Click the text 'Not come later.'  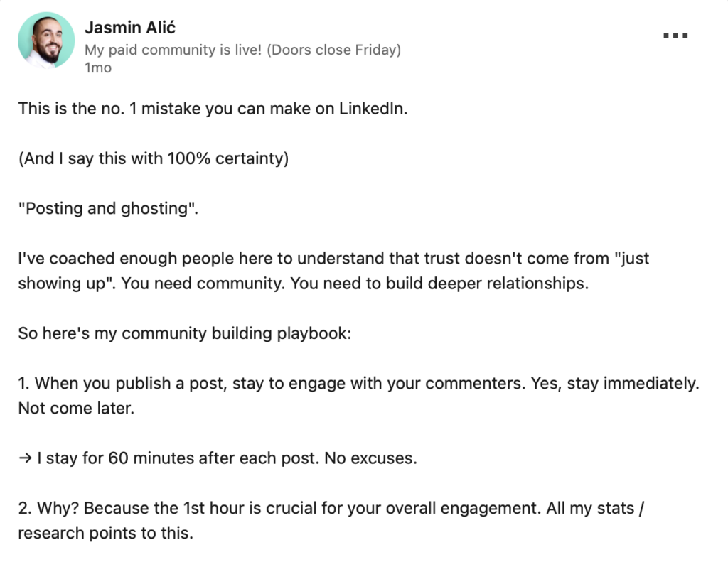pos(76,409)
